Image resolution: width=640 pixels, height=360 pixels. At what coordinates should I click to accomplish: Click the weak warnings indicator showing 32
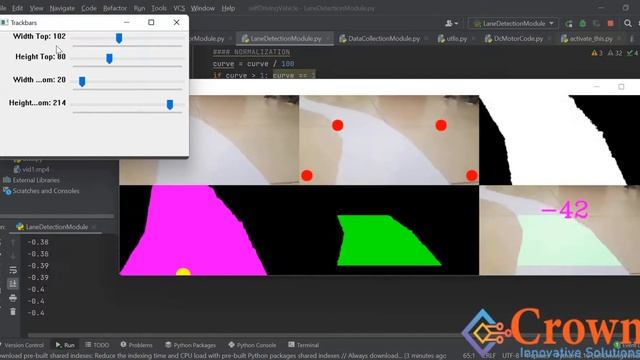pyautogui.click(x=615, y=53)
